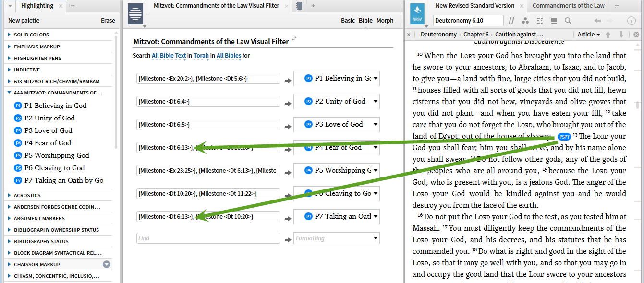Jump to next article with down arrow
The width and height of the screenshot is (644, 283).
tap(621, 35)
